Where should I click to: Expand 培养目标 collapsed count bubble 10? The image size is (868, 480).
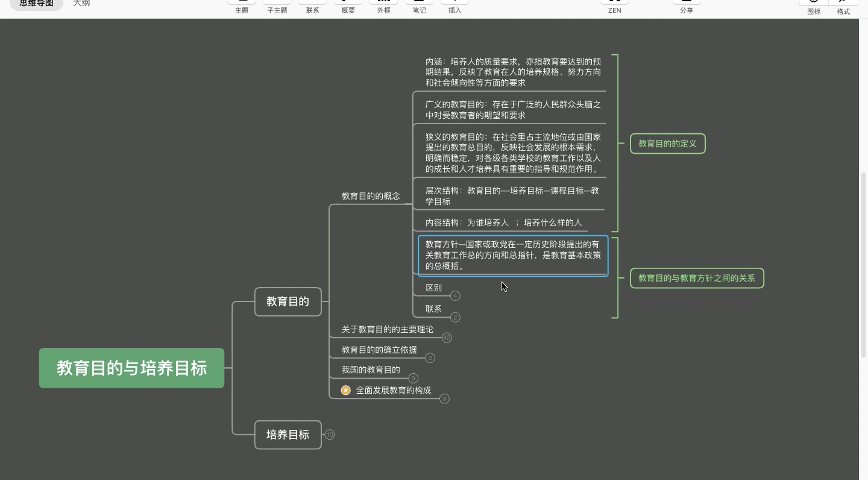(x=329, y=435)
